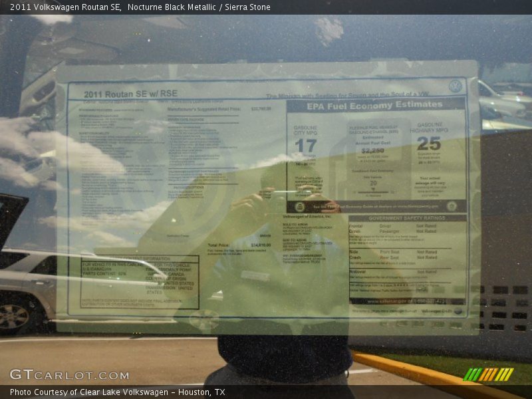Select the highway MPG number 25
This screenshot has width=532, height=399.
coord(429,143)
